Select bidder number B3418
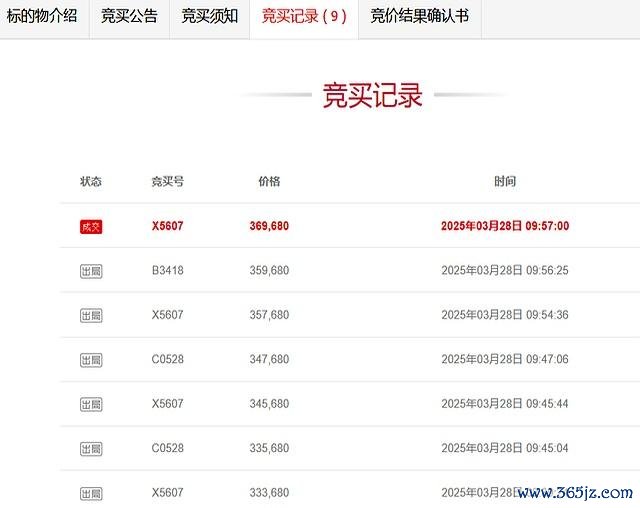 coord(167,270)
